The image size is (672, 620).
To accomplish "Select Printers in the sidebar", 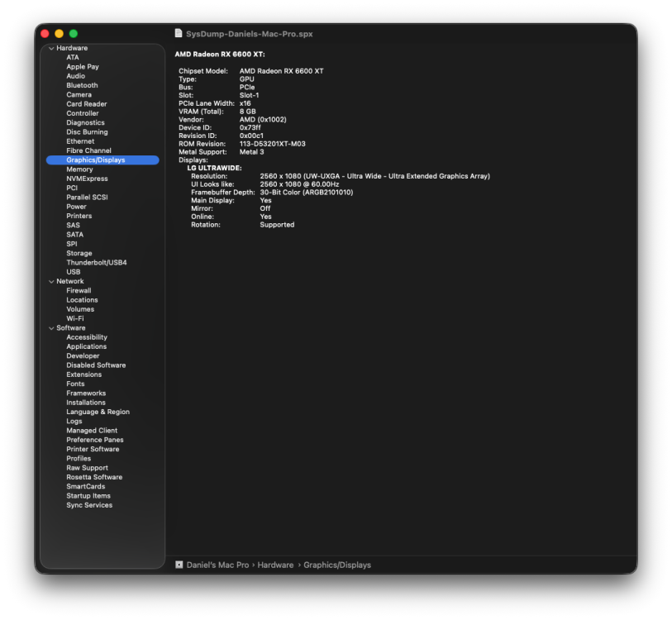I will pos(79,216).
